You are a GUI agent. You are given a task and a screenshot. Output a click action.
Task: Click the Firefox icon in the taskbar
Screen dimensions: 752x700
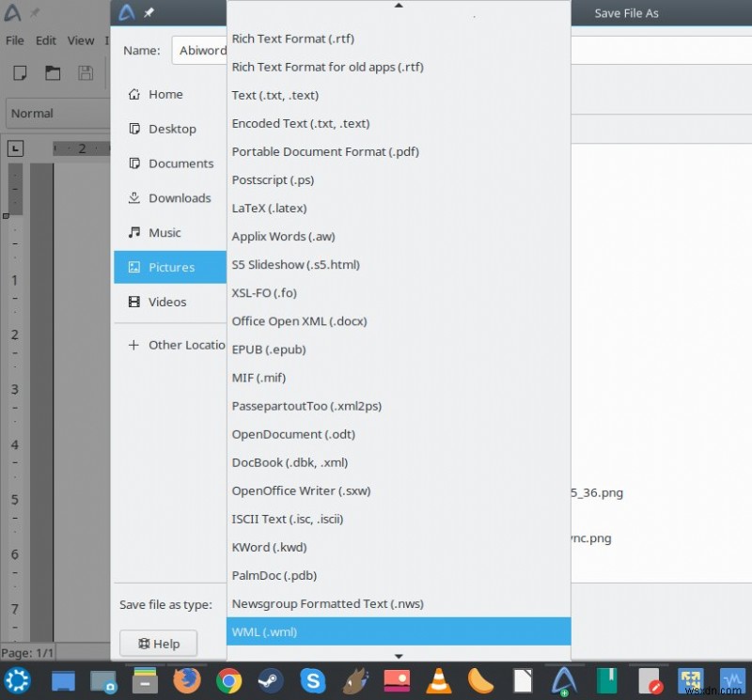pyautogui.click(x=187, y=679)
